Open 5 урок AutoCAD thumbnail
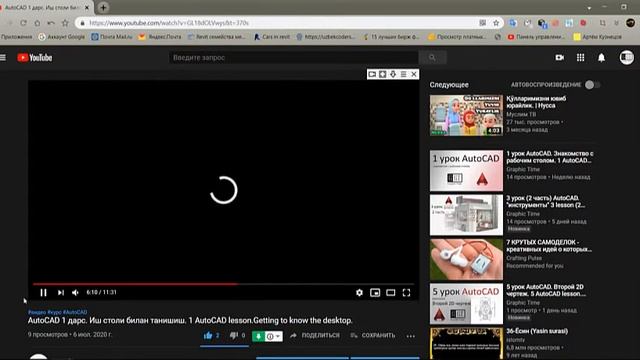The width and height of the screenshot is (640, 360). (x=466, y=304)
